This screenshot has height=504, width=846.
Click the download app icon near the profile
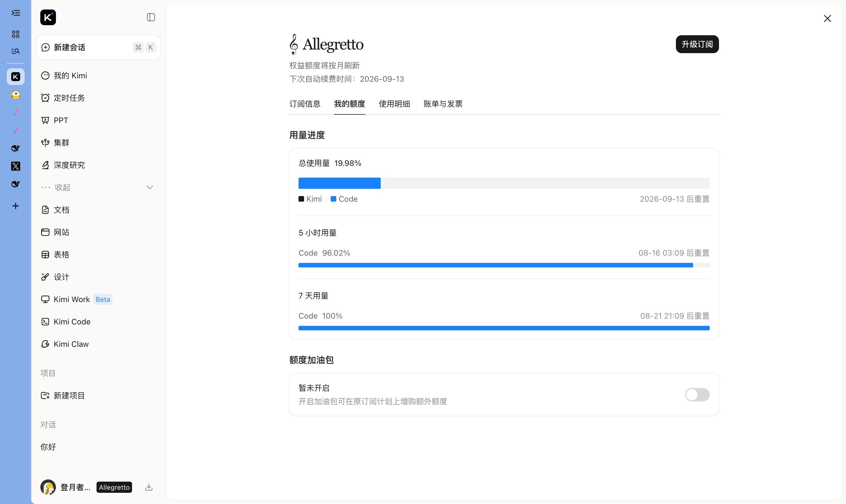pos(149,487)
